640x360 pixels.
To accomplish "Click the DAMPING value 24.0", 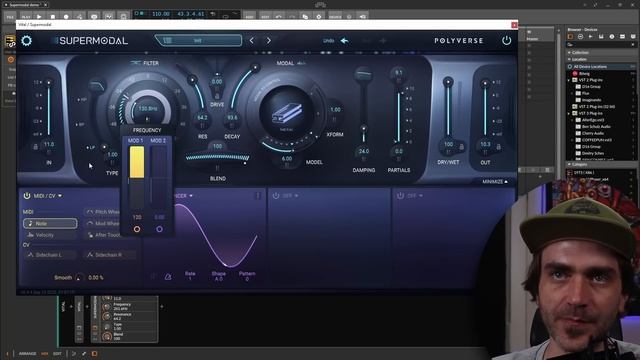I will [x=364, y=151].
